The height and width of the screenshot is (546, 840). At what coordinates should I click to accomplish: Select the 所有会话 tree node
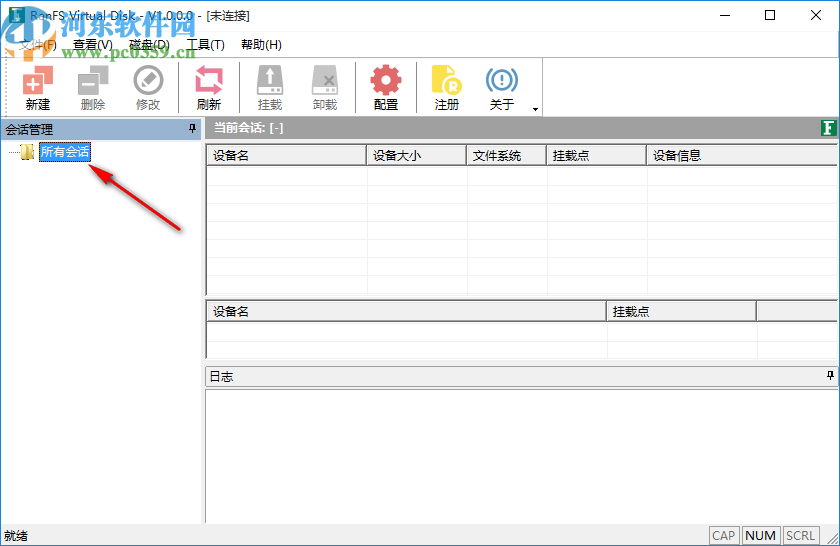[x=65, y=152]
